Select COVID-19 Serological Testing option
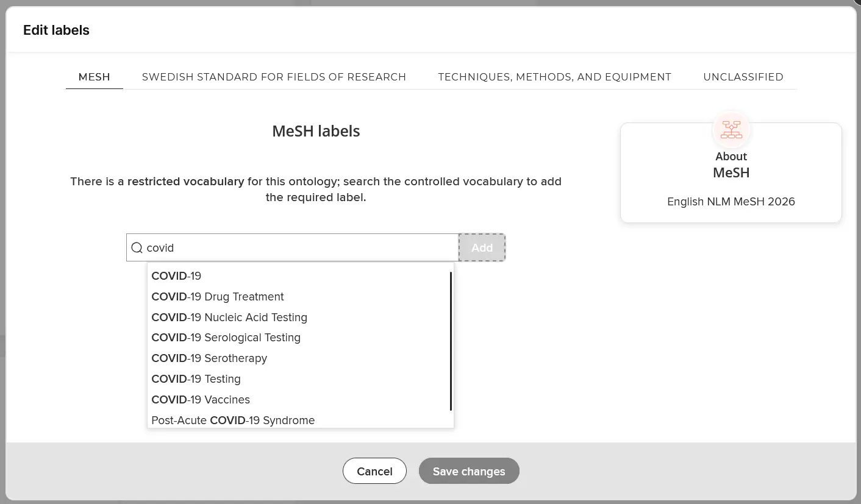This screenshot has height=504, width=861. (226, 338)
